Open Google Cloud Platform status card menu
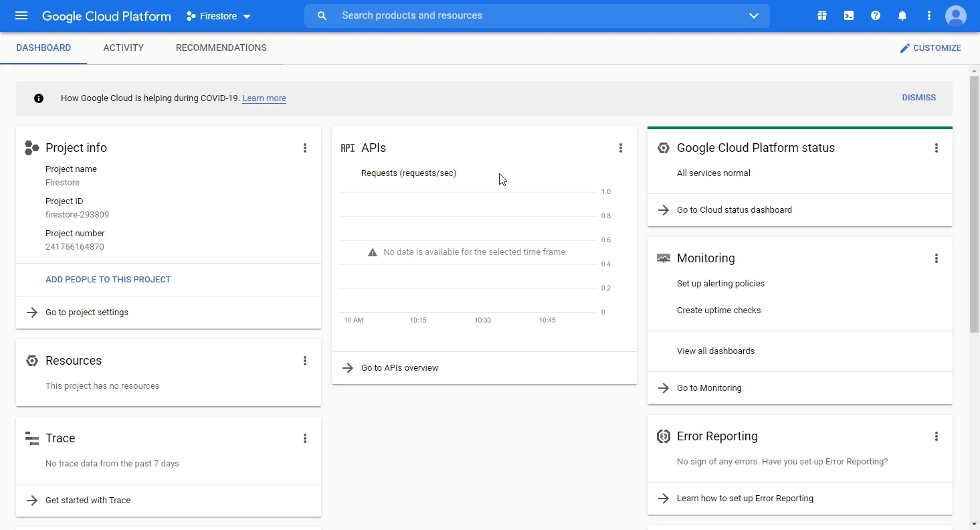The image size is (980, 530). click(x=937, y=148)
